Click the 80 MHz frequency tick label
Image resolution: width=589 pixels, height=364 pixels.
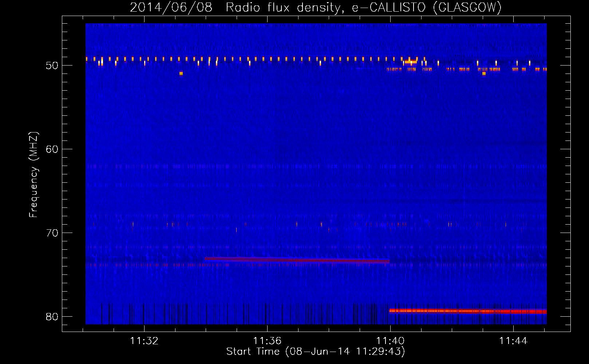pos(52,317)
